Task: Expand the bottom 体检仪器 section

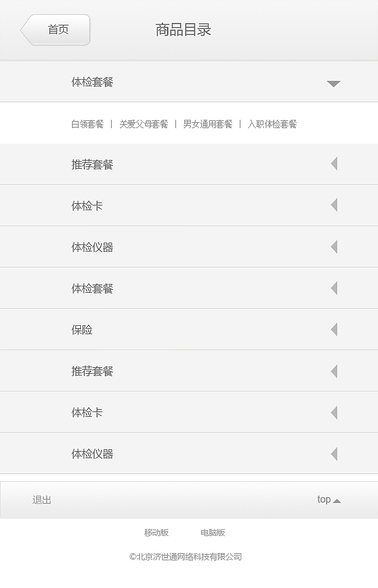Action: point(334,453)
